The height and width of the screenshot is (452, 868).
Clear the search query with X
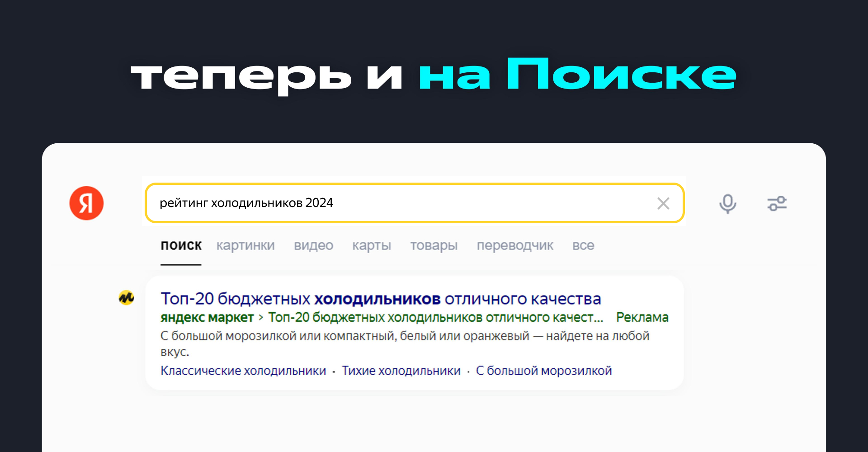tap(663, 203)
